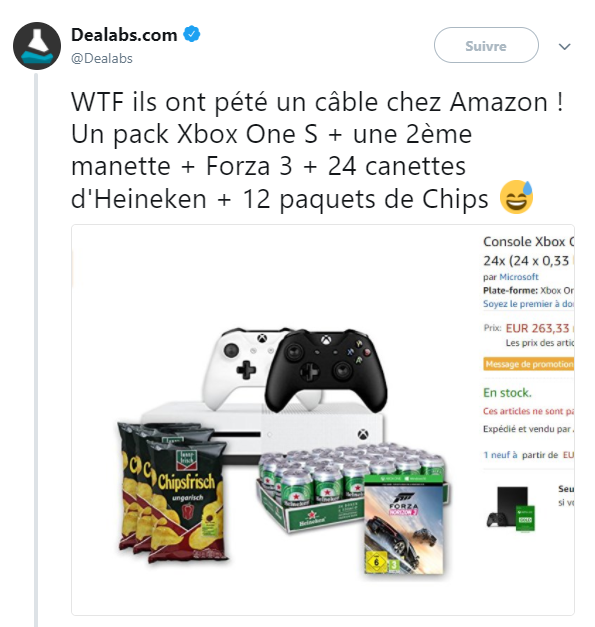The width and height of the screenshot is (595, 627).
Task: Click the Suivre follow button
Action: [486, 45]
